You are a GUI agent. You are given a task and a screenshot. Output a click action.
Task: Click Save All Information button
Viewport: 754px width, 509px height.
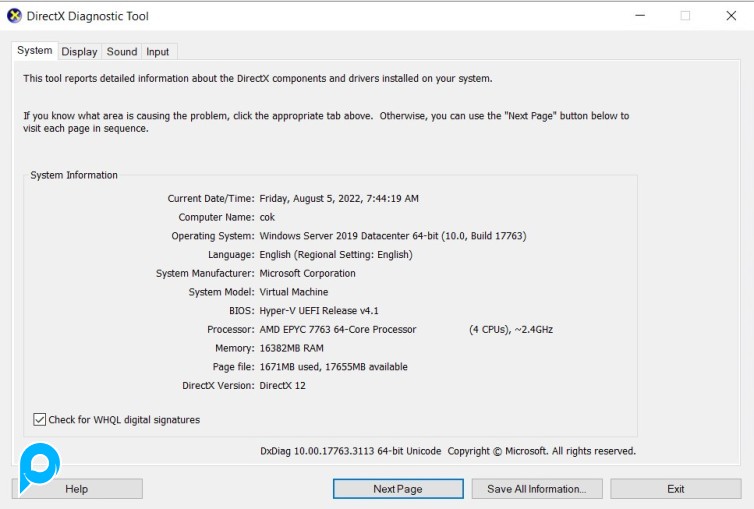tap(537, 489)
